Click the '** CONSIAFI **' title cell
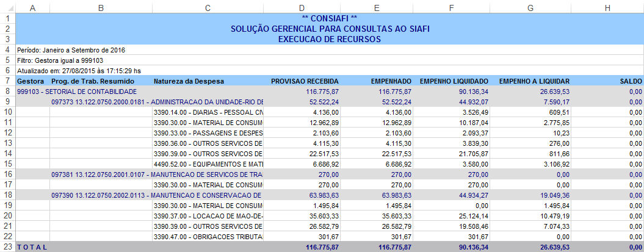The width and height of the screenshot is (644, 252). pyautogui.click(x=330, y=18)
